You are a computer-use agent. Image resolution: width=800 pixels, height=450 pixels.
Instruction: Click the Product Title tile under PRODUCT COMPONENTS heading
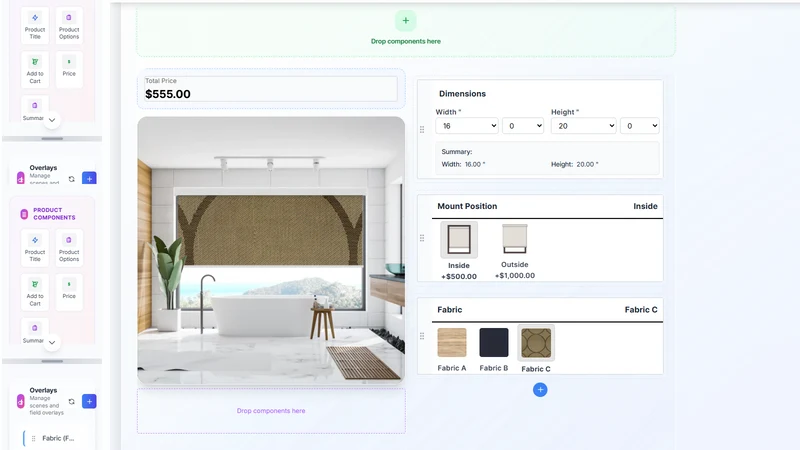point(35,248)
